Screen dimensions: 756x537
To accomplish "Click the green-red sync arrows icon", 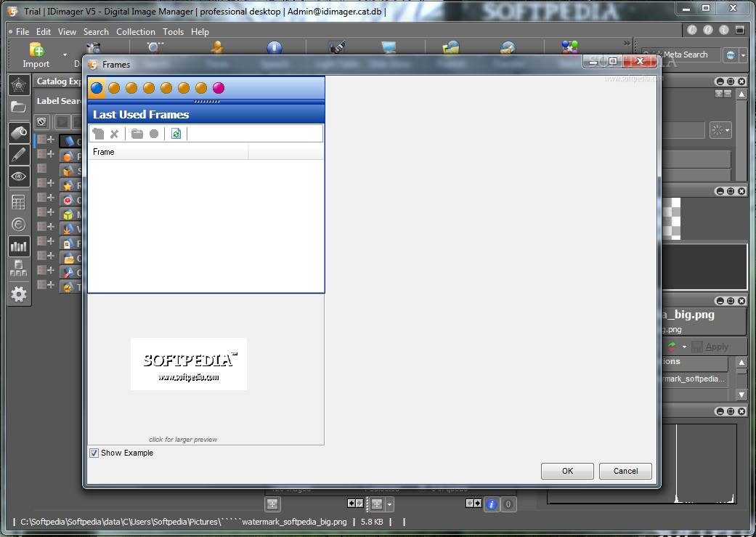I will [672, 347].
